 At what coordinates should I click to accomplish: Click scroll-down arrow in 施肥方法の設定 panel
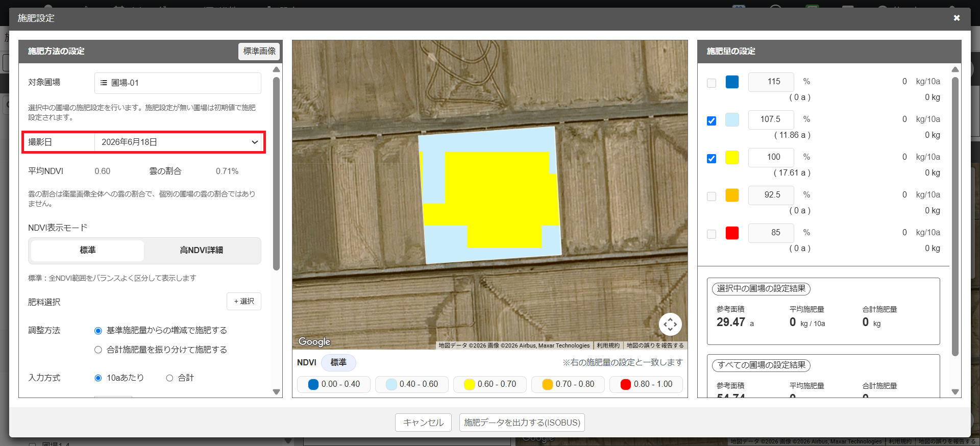[276, 392]
